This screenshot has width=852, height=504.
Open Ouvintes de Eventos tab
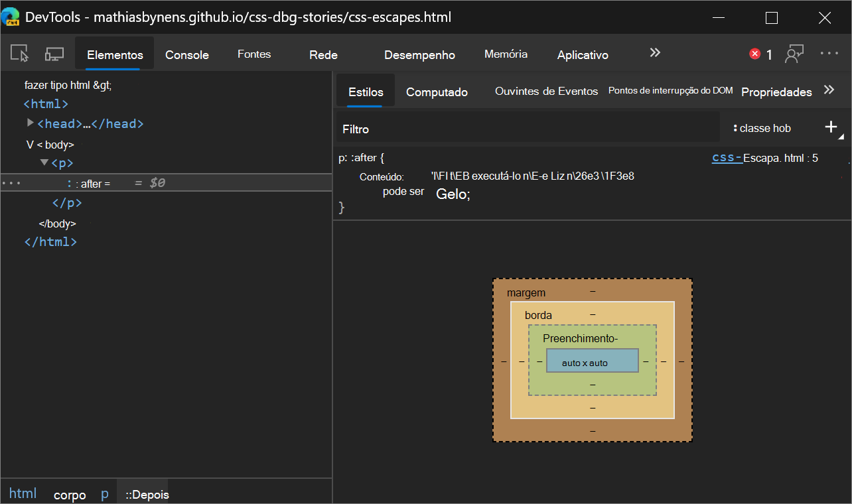(546, 92)
